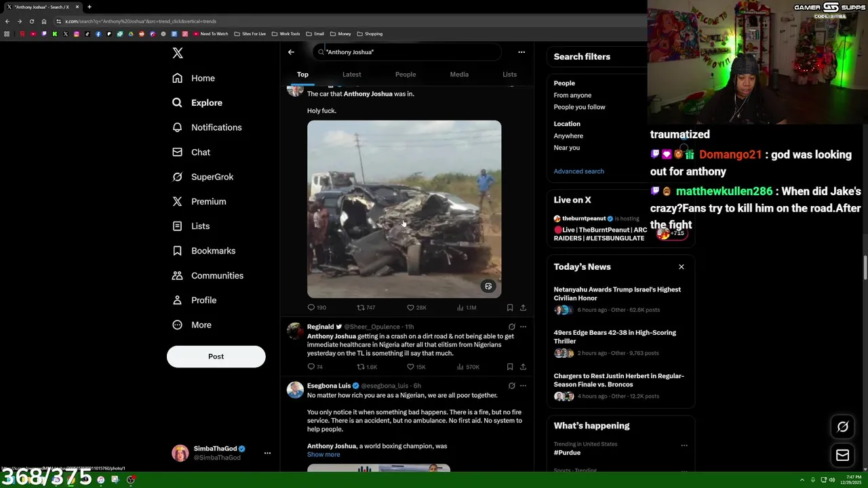868x488 pixels.
Task: Click the back arrow beside search box
Action: click(x=291, y=52)
